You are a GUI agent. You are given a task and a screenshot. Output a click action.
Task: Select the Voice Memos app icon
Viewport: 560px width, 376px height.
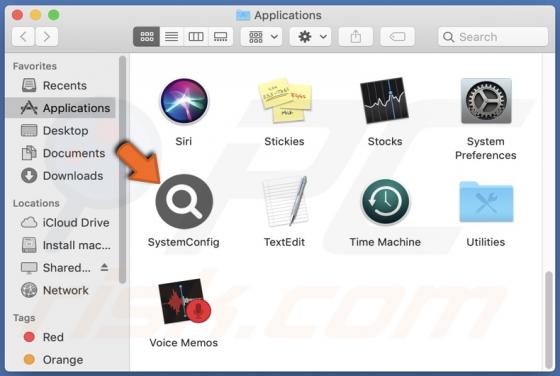(x=184, y=301)
